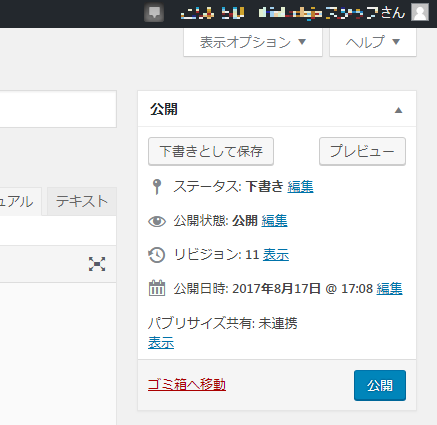Click the status pin icon

pyautogui.click(x=157, y=187)
